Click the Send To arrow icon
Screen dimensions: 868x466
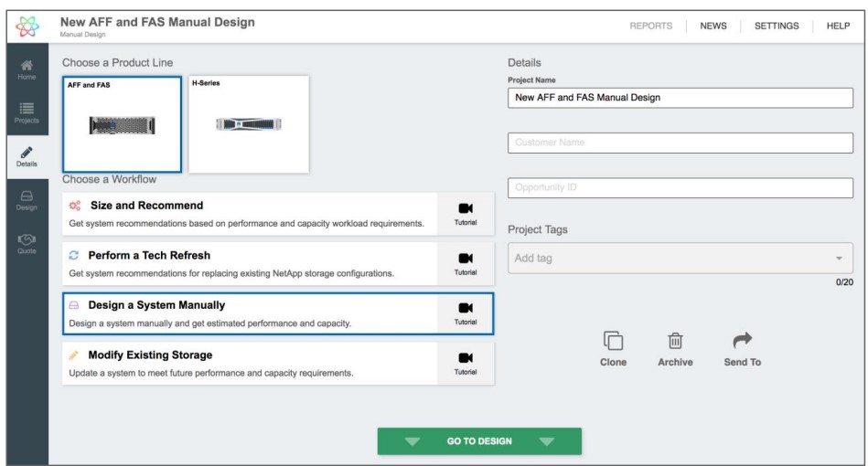[x=742, y=342]
